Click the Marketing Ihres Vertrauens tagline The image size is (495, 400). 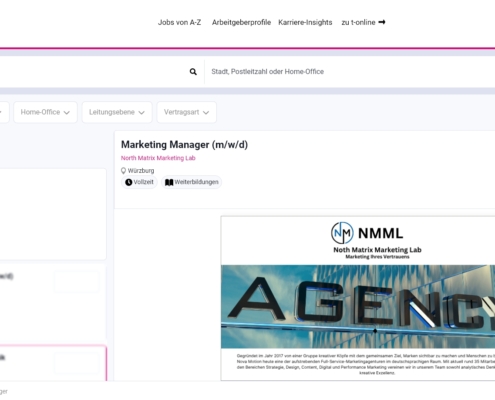[x=377, y=257]
